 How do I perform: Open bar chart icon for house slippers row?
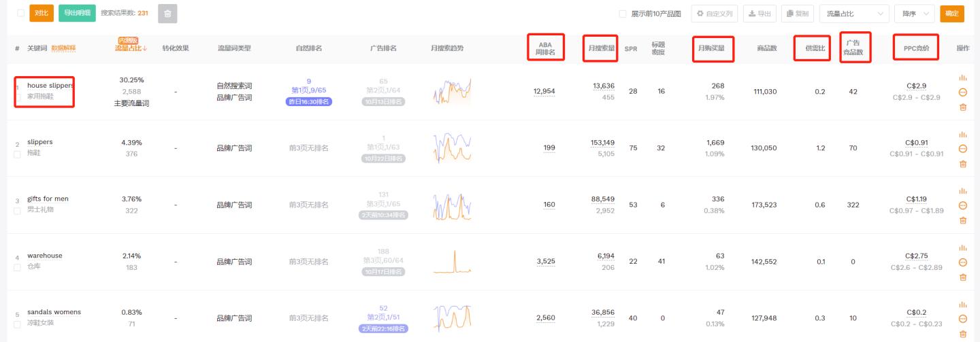962,78
